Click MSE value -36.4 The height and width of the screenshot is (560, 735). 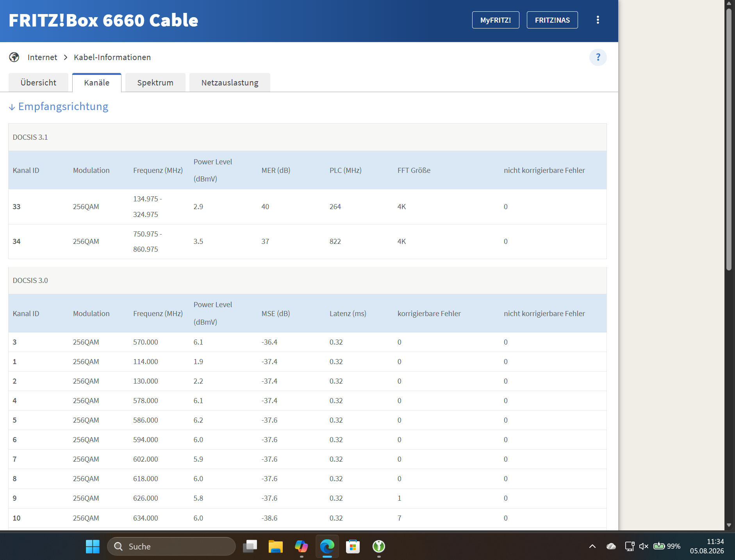269,342
